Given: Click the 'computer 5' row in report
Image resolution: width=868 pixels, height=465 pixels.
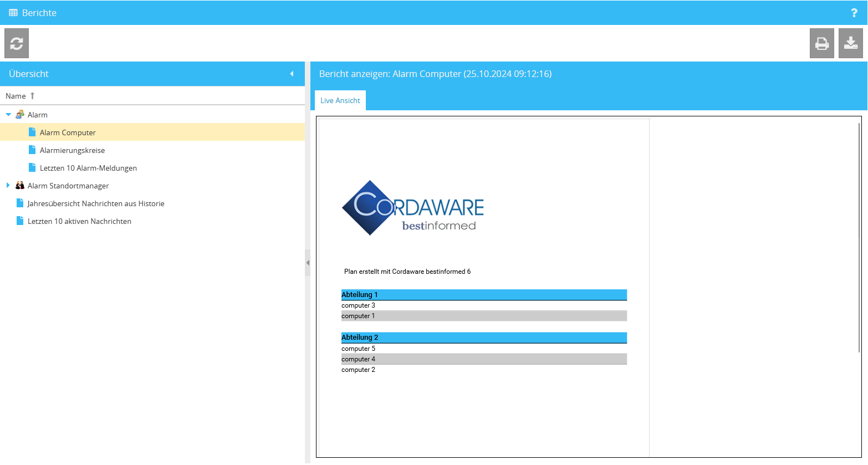Looking at the screenshot, I should coord(484,349).
